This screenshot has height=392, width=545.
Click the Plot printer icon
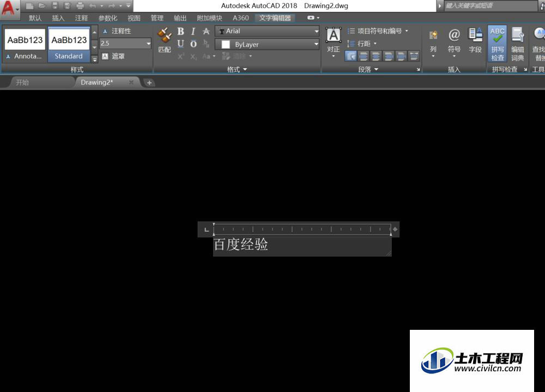pos(80,5)
